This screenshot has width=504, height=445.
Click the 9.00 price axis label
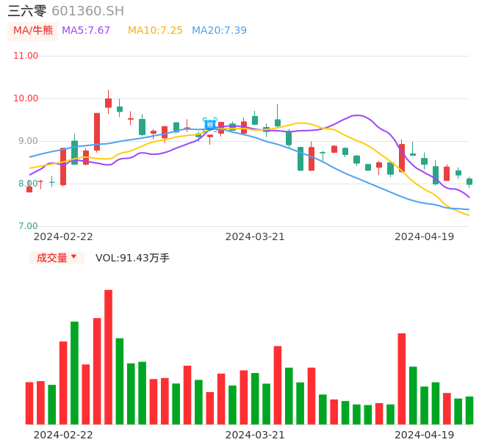[28, 141]
